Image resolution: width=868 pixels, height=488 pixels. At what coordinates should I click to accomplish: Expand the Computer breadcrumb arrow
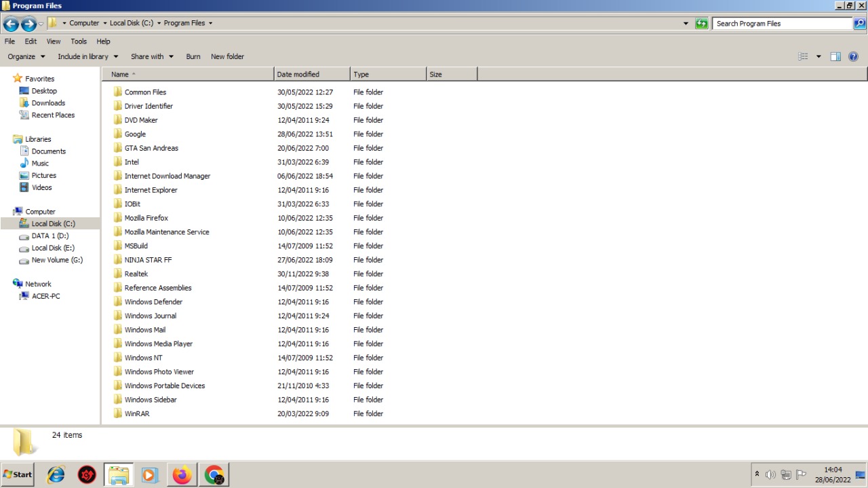(105, 23)
